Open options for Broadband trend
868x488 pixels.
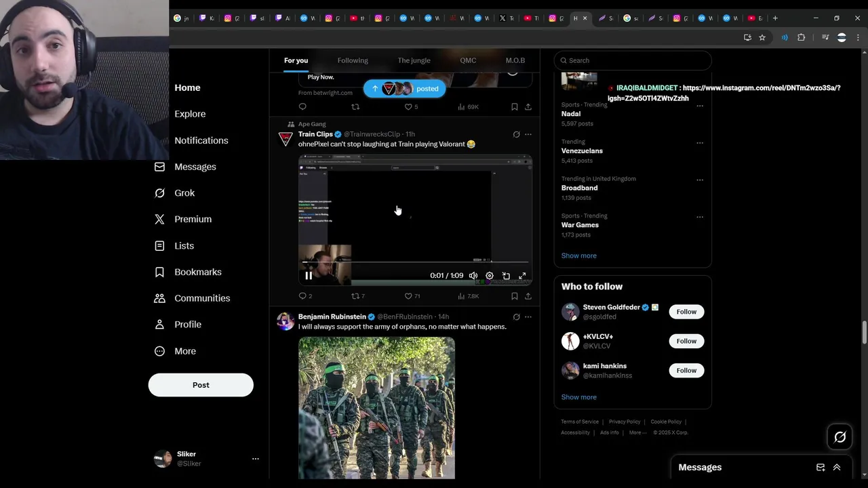point(700,180)
